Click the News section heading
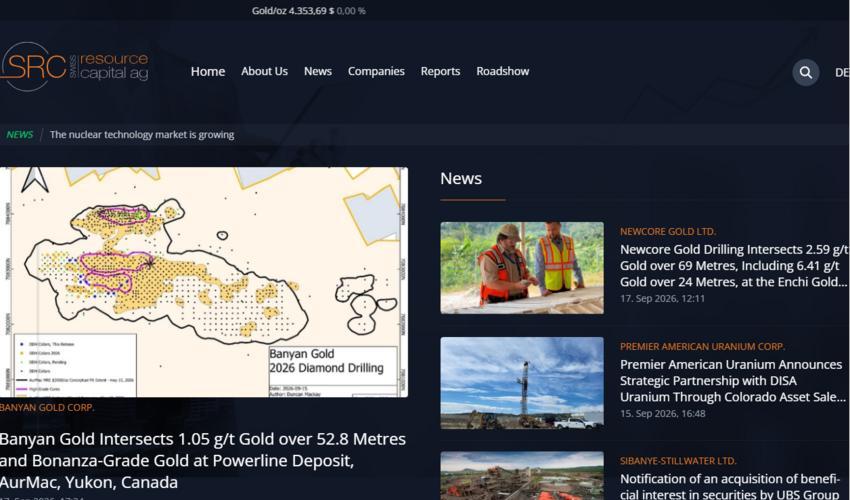The height and width of the screenshot is (500, 850). (461, 178)
